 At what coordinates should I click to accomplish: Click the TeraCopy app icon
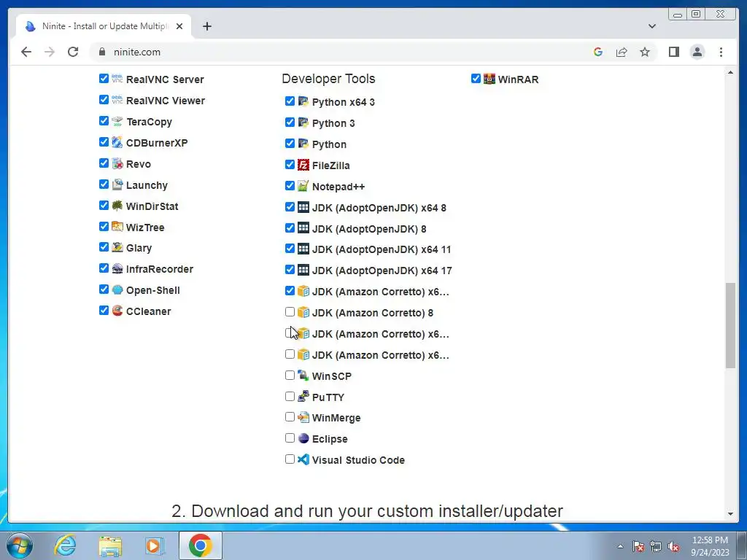117,121
